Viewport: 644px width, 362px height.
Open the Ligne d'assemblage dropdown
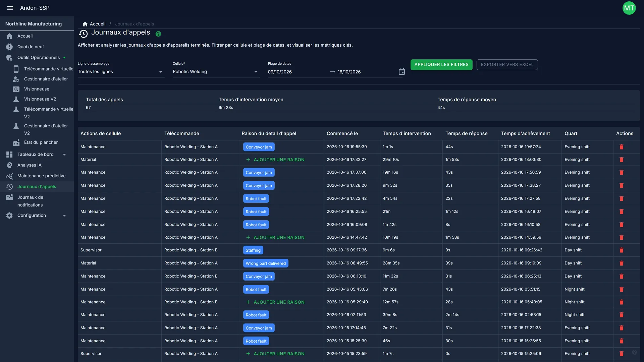(x=121, y=72)
